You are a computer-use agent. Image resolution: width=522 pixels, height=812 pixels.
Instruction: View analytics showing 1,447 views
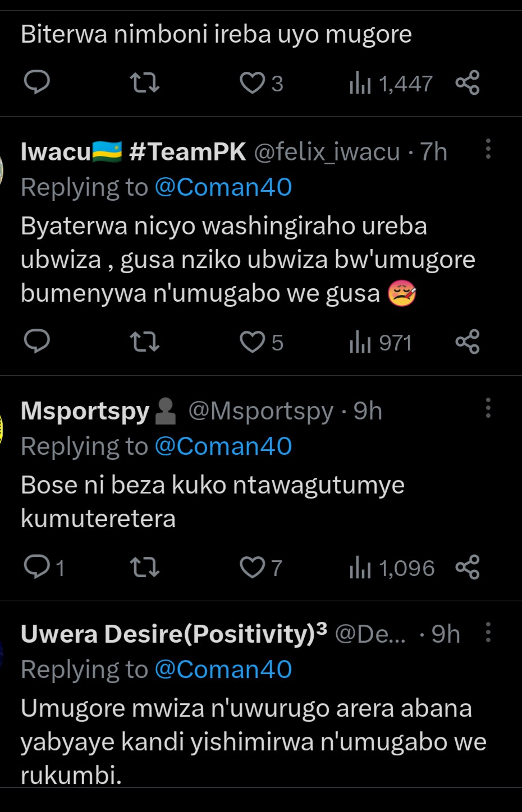(x=391, y=84)
